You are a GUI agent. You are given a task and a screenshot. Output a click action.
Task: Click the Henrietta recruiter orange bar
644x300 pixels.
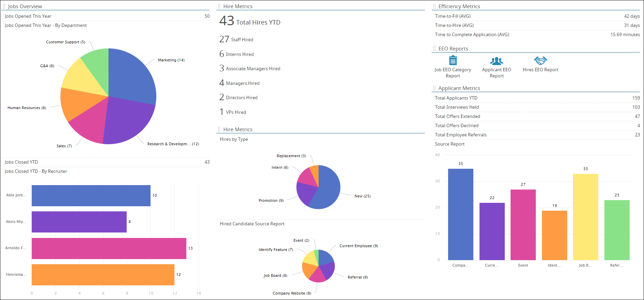(x=103, y=274)
